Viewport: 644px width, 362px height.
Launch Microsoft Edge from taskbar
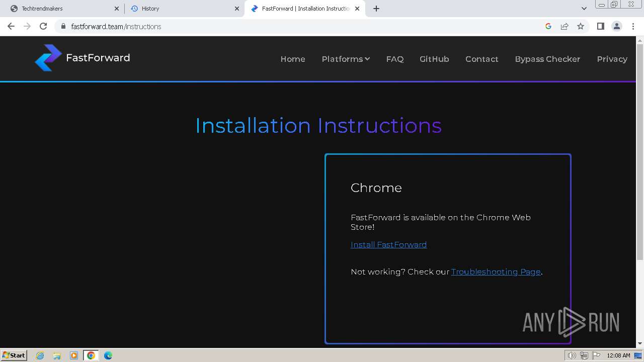point(108,355)
